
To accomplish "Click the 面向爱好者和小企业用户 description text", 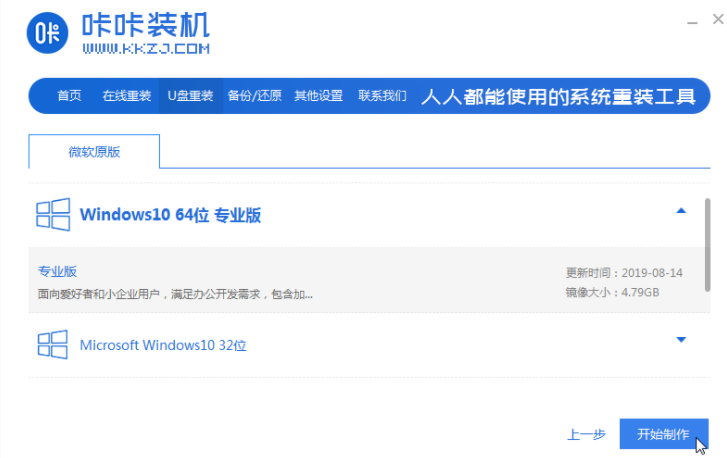I will 175,294.
